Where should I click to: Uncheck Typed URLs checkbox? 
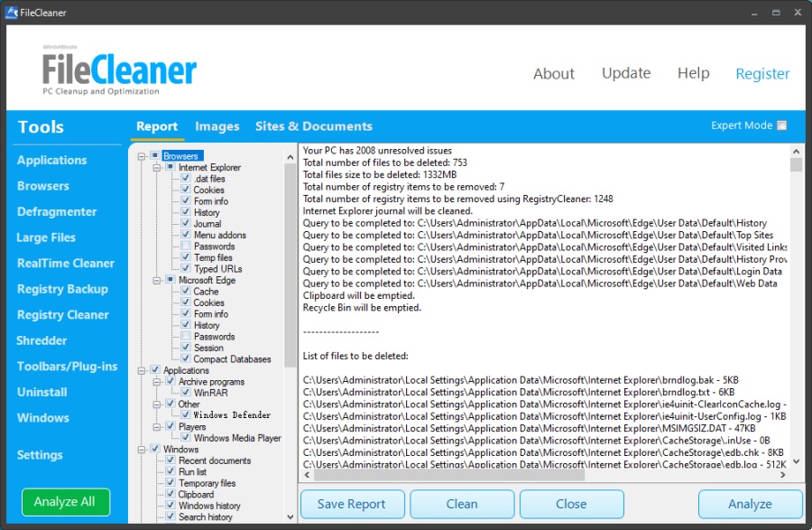click(x=185, y=268)
